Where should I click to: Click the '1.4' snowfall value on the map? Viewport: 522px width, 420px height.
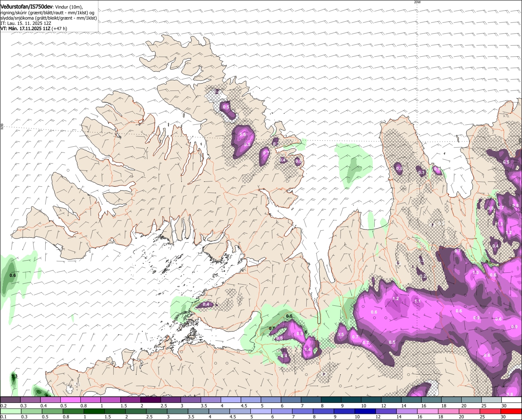307,350
